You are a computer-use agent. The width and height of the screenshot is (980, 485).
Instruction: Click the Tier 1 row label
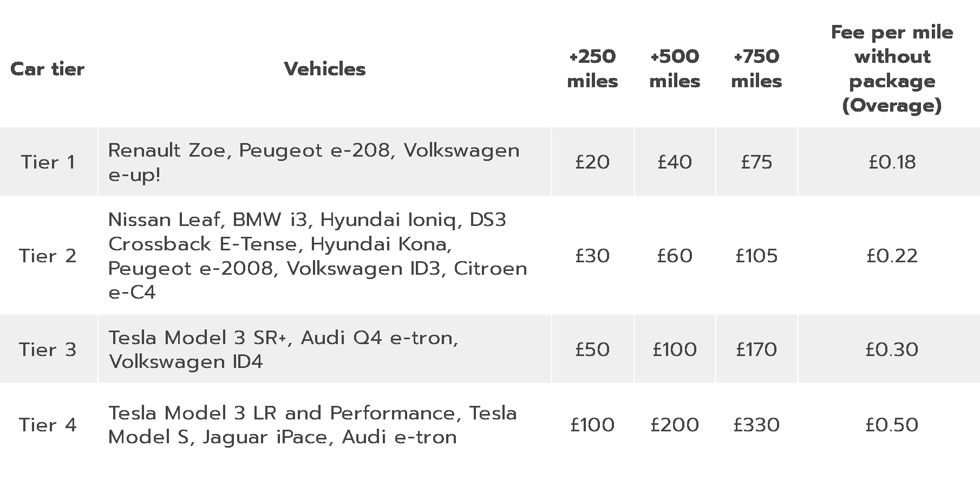pyautogui.click(x=48, y=162)
